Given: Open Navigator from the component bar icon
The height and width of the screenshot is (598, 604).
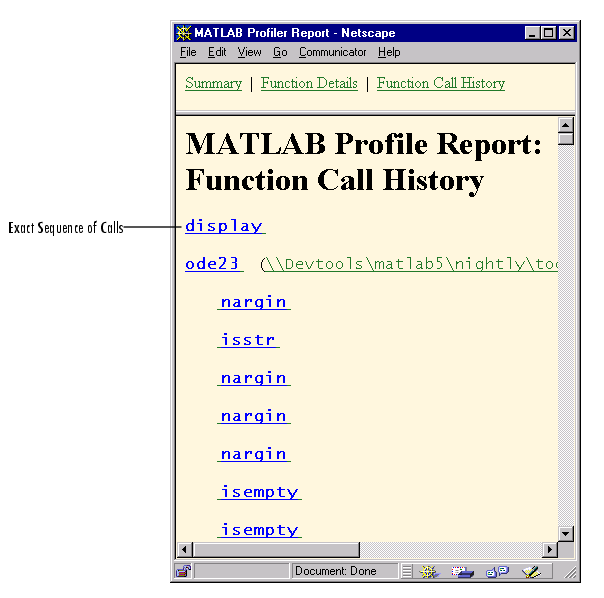Looking at the screenshot, I should pyautogui.click(x=429, y=571).
